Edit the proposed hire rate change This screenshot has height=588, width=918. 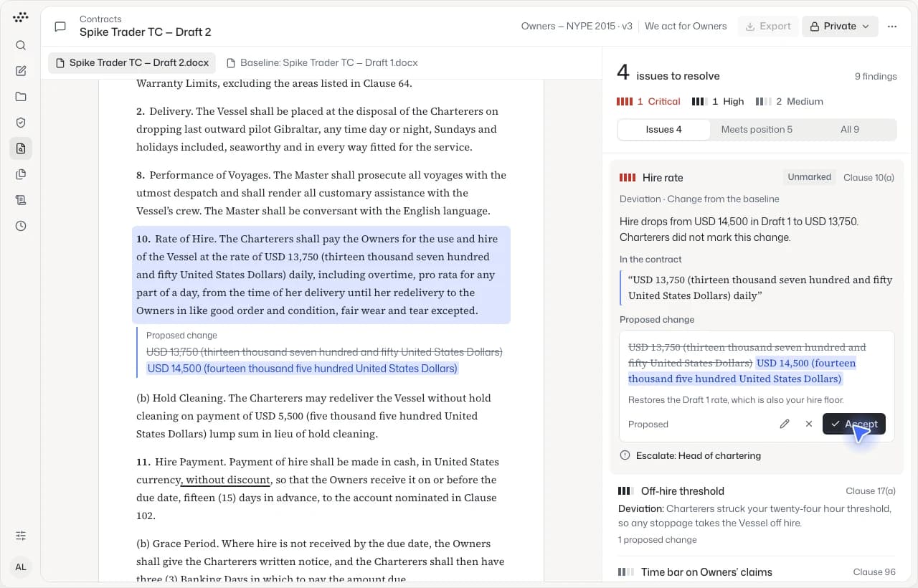(x=785, y=424)
